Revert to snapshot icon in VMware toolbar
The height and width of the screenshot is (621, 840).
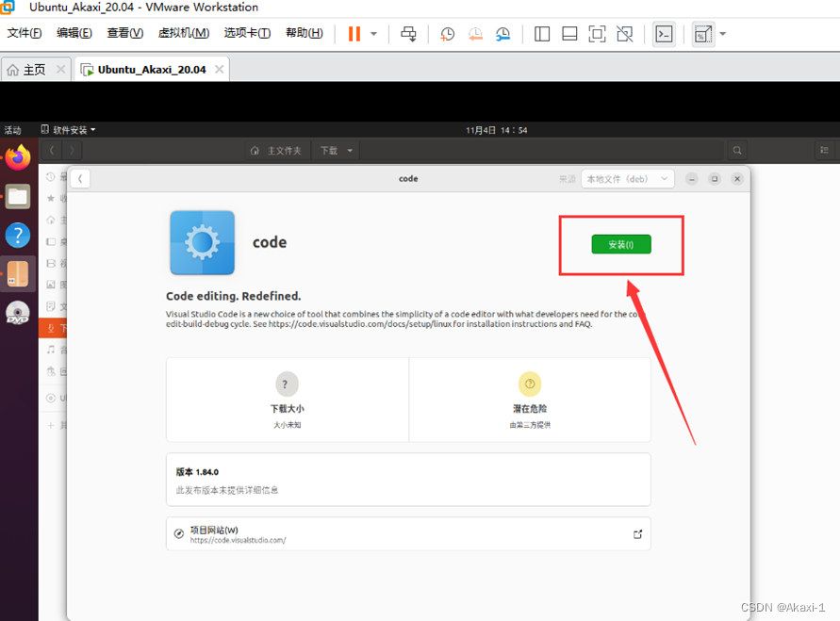[475, 34]
